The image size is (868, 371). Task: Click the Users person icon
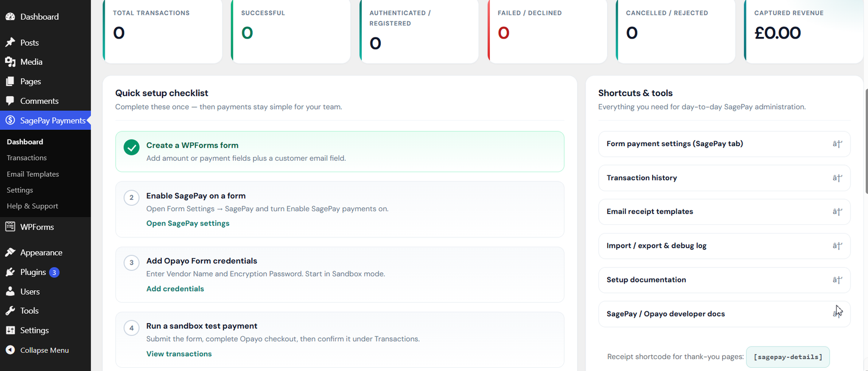click(x=10, y=292)
